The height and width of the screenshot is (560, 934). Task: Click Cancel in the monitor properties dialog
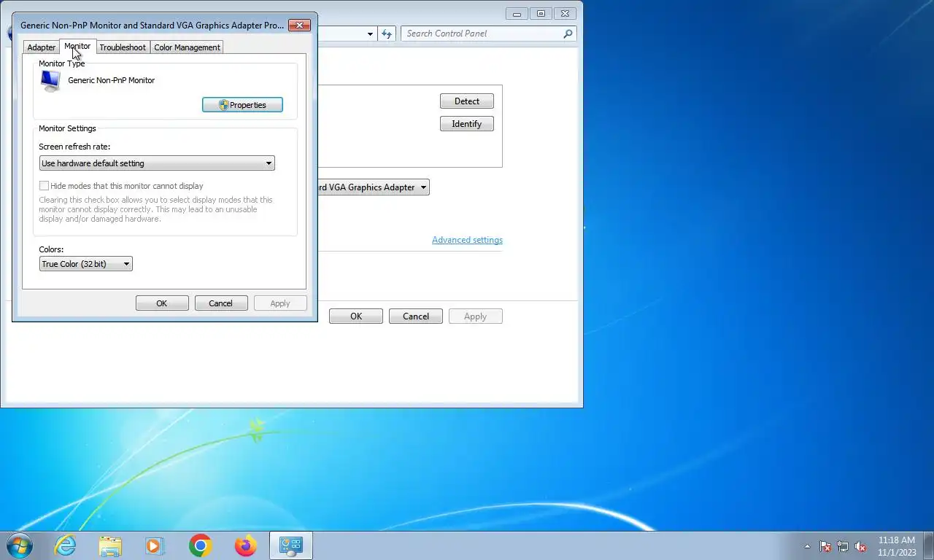pyautogui.click(x=220, y=303)
